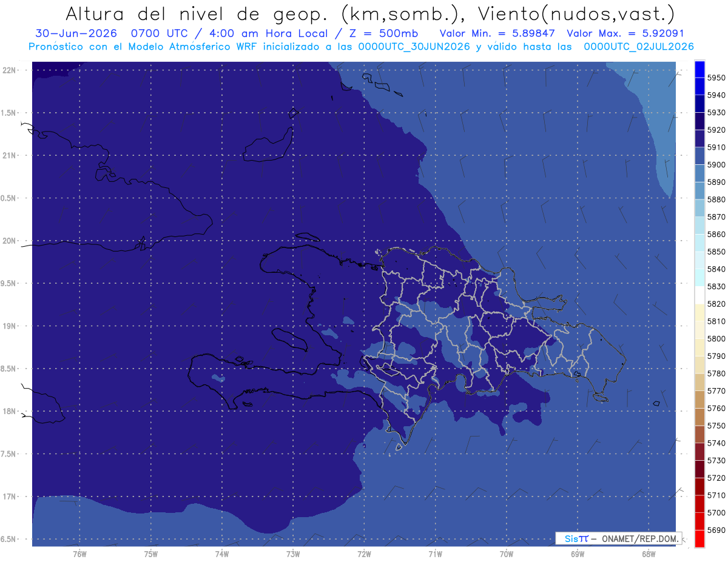Click the '19N' latitude axis label

(x=9, y=326)
